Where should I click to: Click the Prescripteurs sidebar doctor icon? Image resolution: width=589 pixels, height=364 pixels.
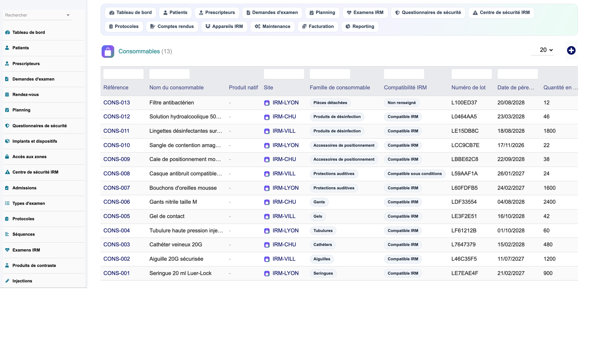[x=7, y=63]
